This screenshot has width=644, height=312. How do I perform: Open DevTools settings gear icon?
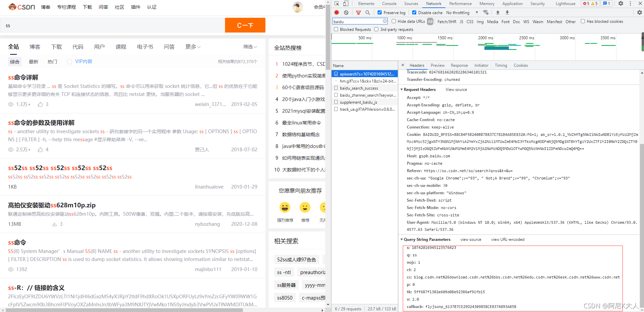click(x=621, y=4)
